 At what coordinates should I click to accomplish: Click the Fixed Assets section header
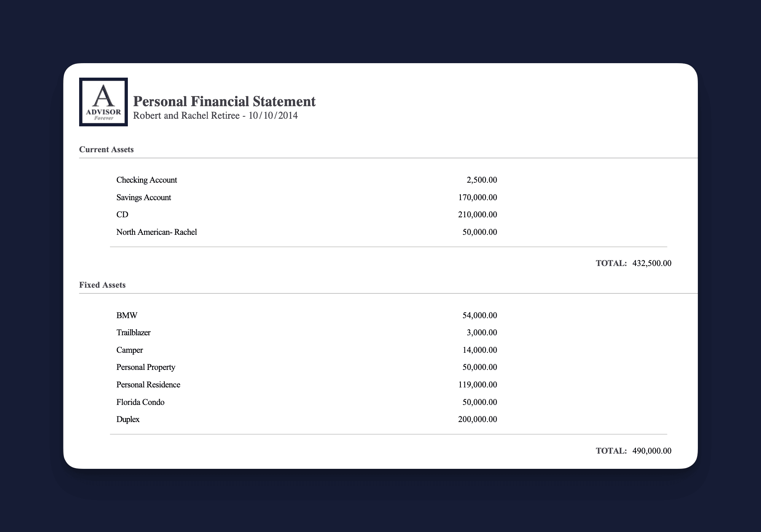click(102, 285)
